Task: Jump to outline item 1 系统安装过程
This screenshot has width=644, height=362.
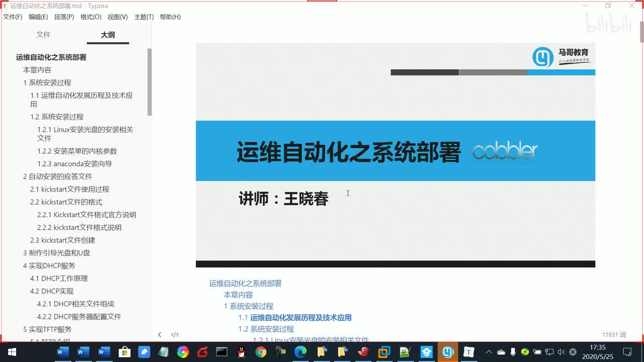Action: pyautogui.click(x=47, y=82)
